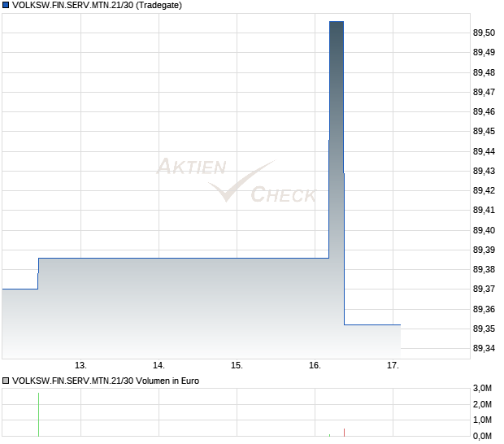The height and width of the screenshot is (444, 504).
Task: Click the price spike peak above 89,50
Action: tap(337, 21)
